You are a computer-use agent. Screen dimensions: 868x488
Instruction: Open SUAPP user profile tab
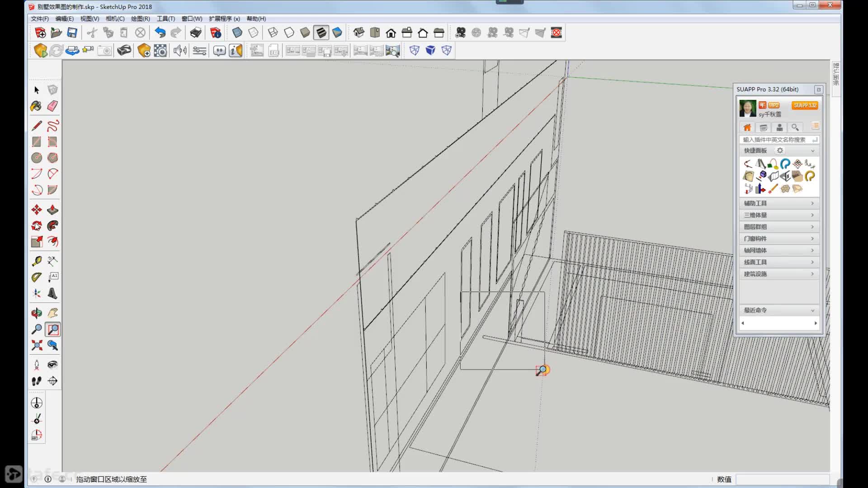pos(779,127)
